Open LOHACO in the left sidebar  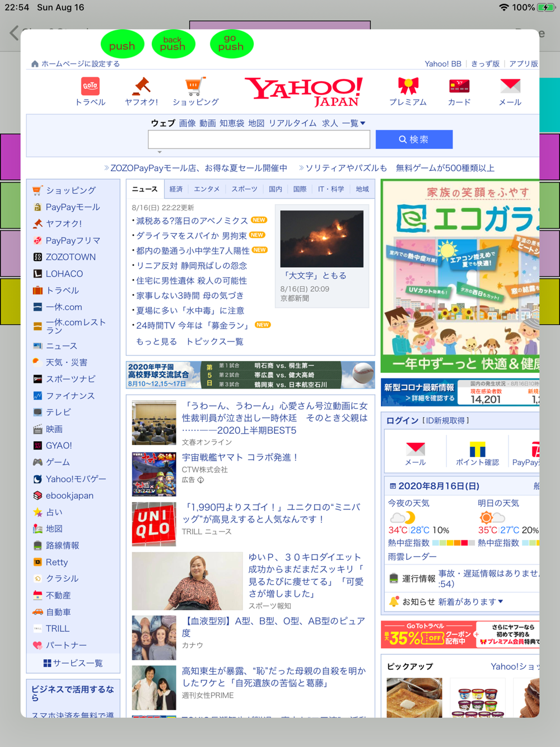[x=64, y=274]
